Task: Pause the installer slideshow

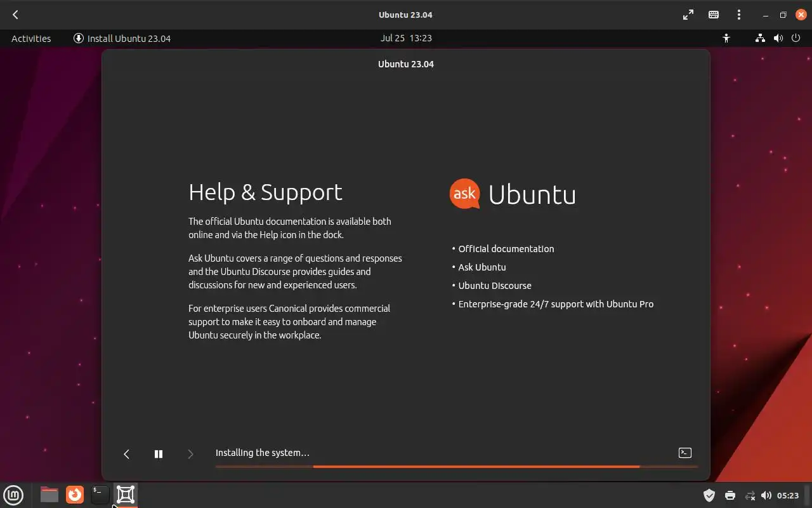Action: pyautogui.click(x=159, y=453)
